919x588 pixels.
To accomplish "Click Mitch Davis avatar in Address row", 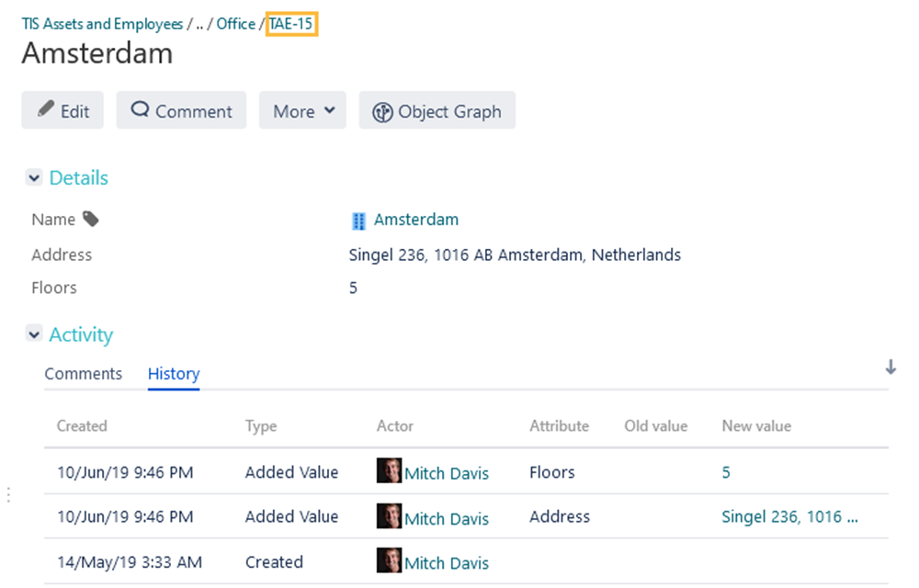I will [389, 516].
